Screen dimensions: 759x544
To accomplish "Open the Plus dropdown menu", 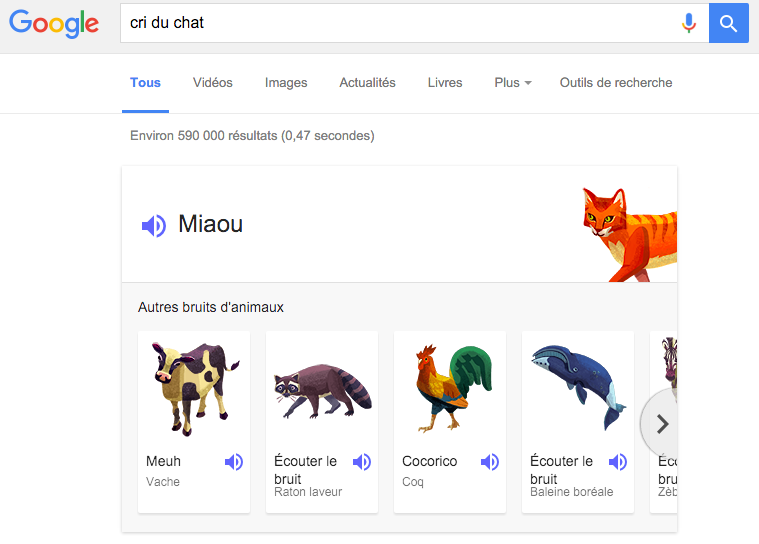I will [513, 83].
